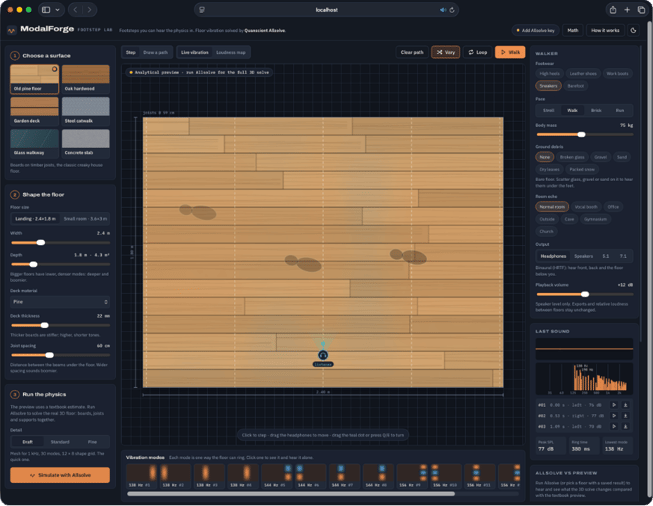Screen dimensions: 653x506
Task: Open the browser sidebar panel icon
Action: 46,10
